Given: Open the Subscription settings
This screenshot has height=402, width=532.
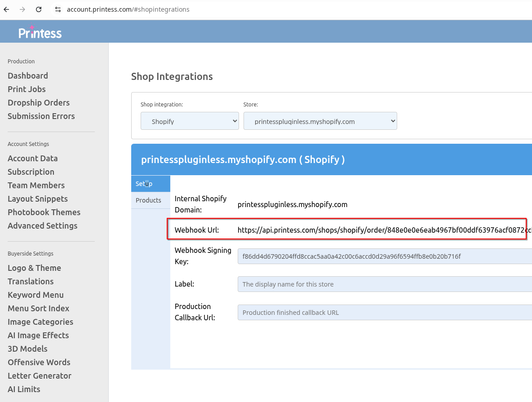Looking at the screenshot, I should [31, 172].
